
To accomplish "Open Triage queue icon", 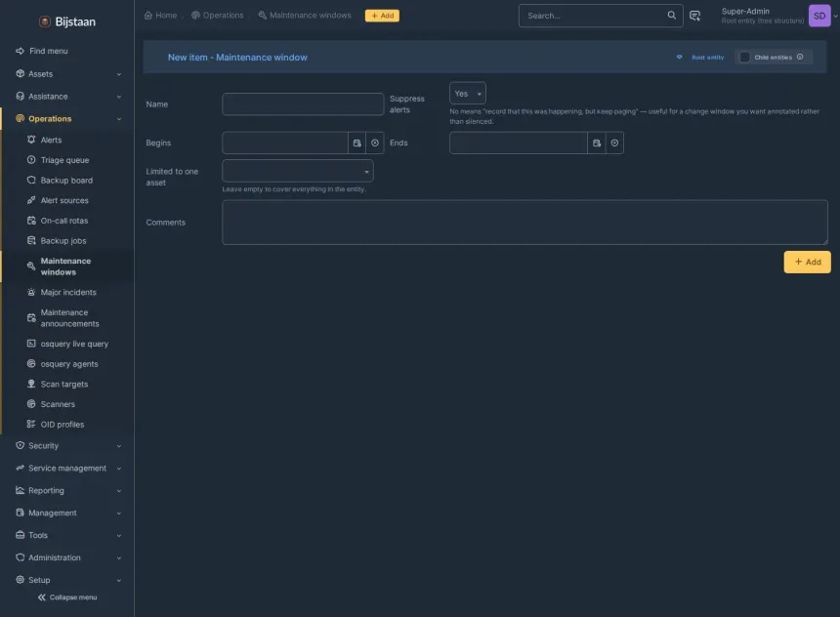I will [x=31, y=159].
